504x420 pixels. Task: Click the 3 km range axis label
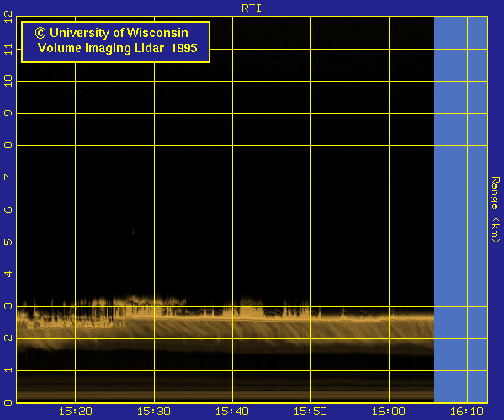pos(8,306)
